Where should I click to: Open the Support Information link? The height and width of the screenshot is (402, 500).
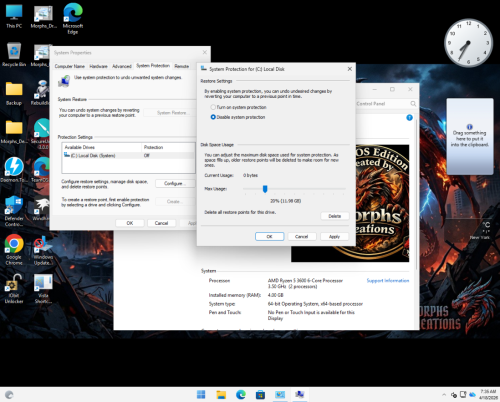pos(388,281)
